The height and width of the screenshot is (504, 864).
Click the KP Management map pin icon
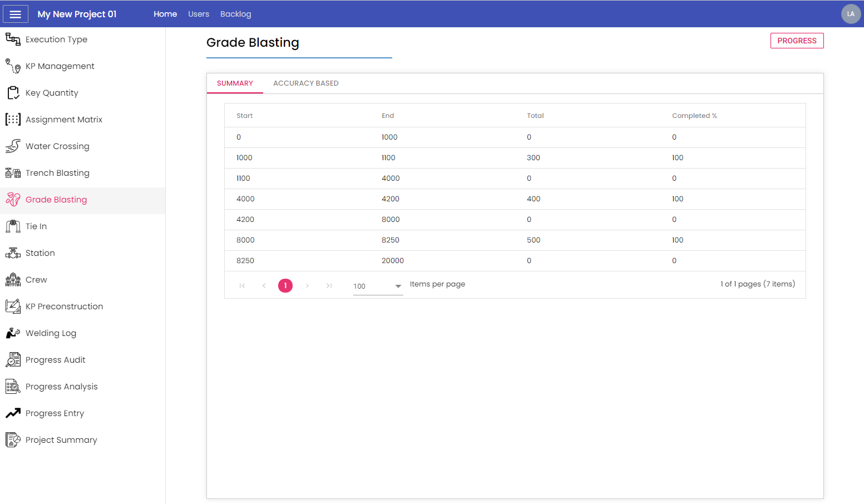[13, 66]
